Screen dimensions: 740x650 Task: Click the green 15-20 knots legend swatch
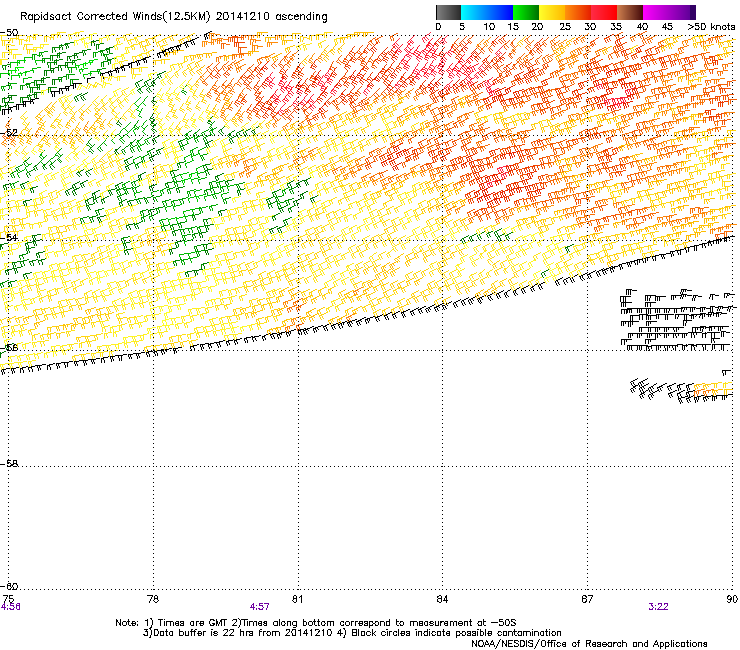click(x=526, y=12)
